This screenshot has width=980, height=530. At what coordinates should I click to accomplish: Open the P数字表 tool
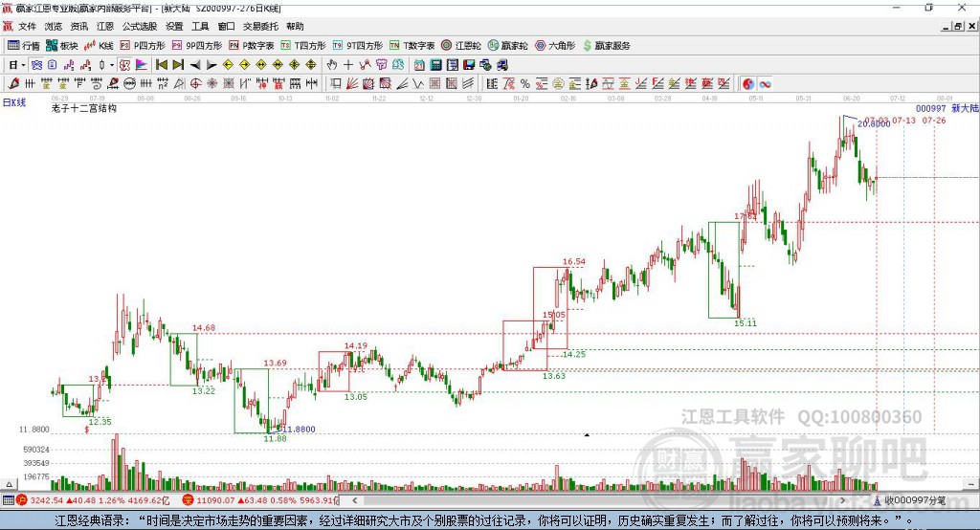[x=252, y=46]
